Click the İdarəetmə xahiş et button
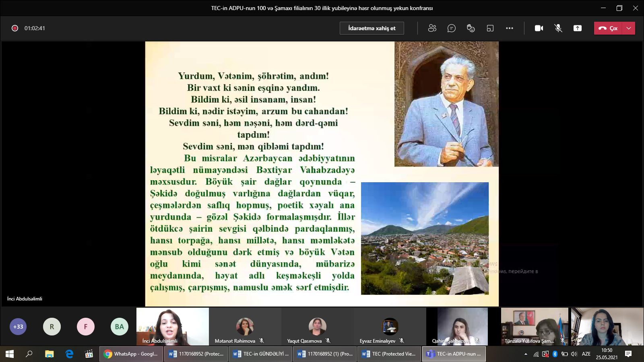 (x=372, y=28)
